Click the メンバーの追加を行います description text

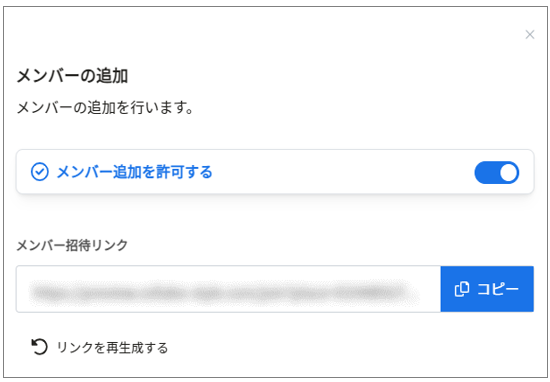(x=105, y=107)
